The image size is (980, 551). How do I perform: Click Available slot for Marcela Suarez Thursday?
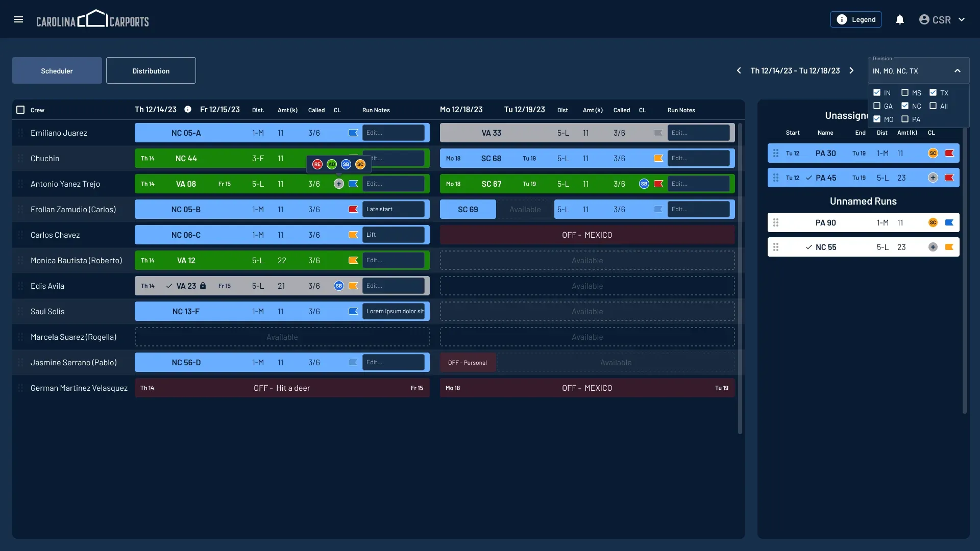pyautogui.click(x=282, y=337)
